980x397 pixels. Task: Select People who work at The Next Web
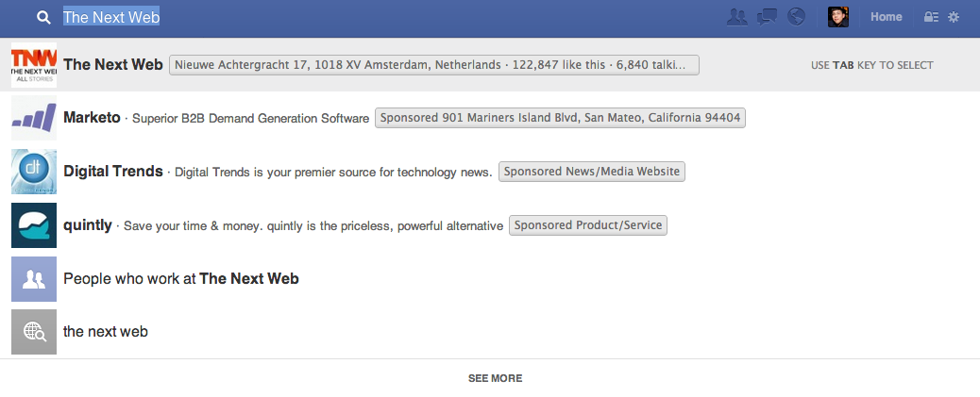(490, 278)
